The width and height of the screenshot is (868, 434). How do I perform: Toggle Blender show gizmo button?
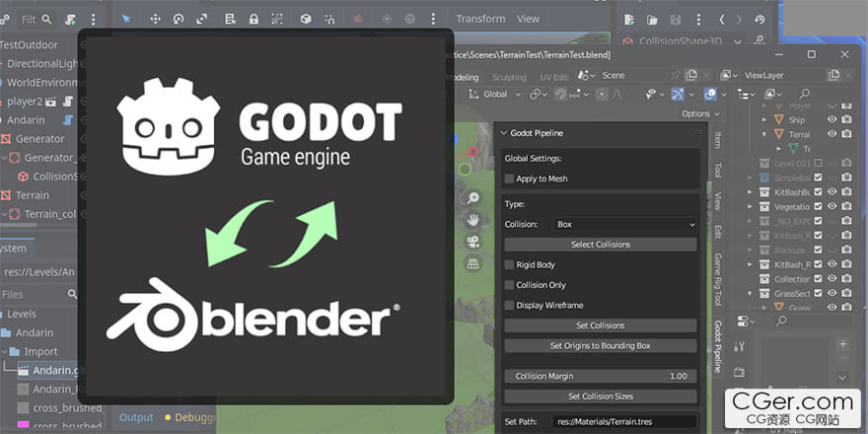click(x=677, y=94)
